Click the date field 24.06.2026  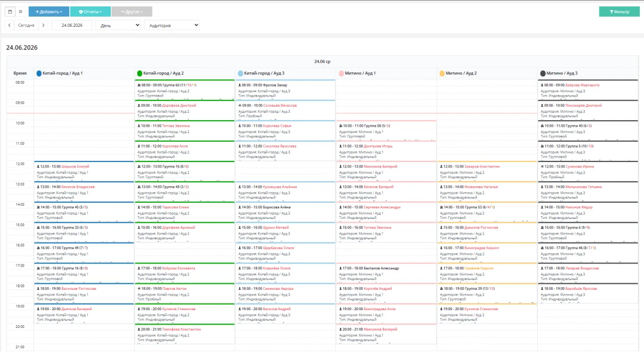[x=72, y=25]
